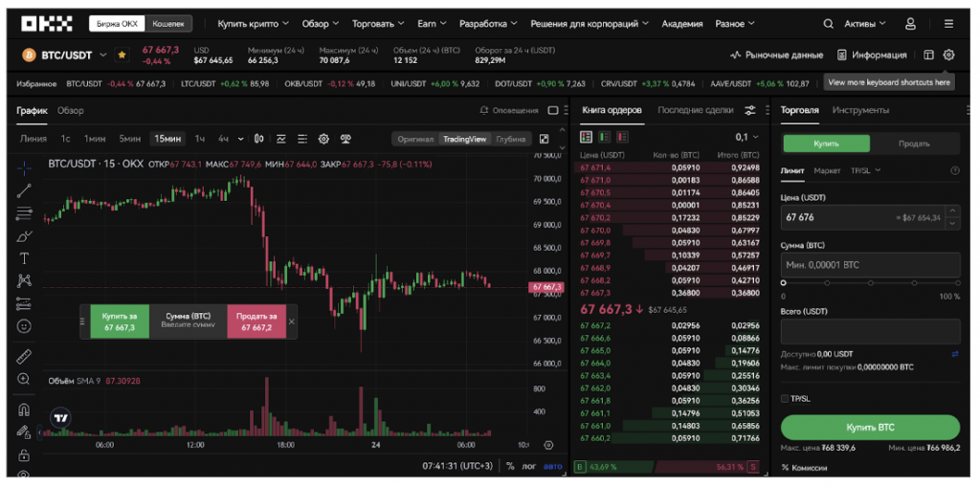Open the user profile icon
The width and height of the screenshot is (980, 487).
click(911, 24)
